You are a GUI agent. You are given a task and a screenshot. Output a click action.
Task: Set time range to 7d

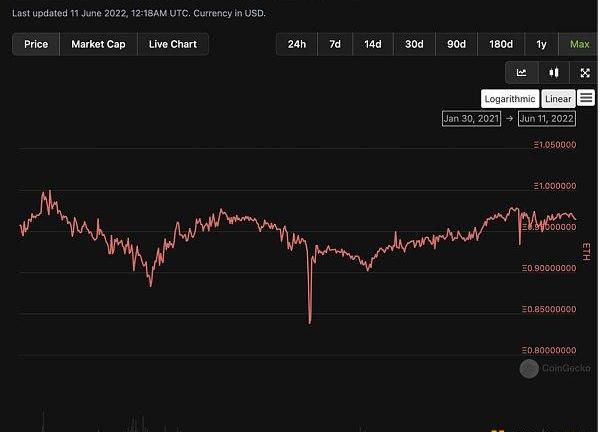(x=335, y=44)
